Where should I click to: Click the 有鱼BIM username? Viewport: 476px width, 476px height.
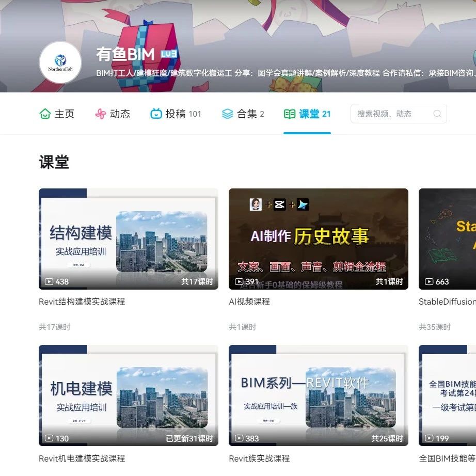125,54
